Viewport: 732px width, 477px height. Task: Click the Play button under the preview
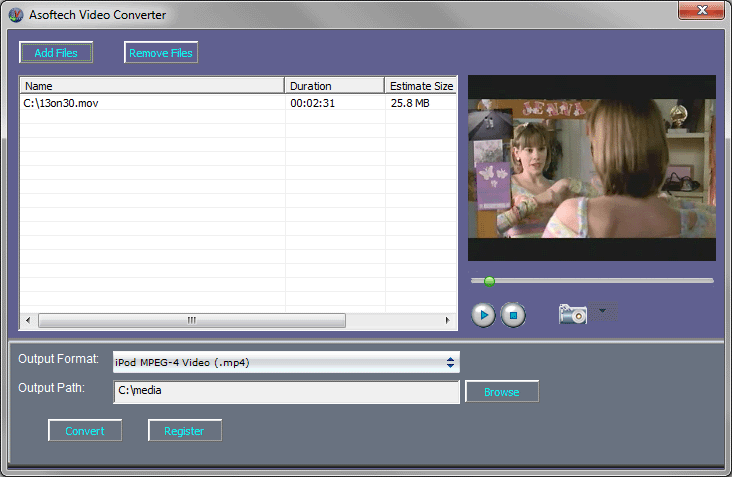click(483, 316)
